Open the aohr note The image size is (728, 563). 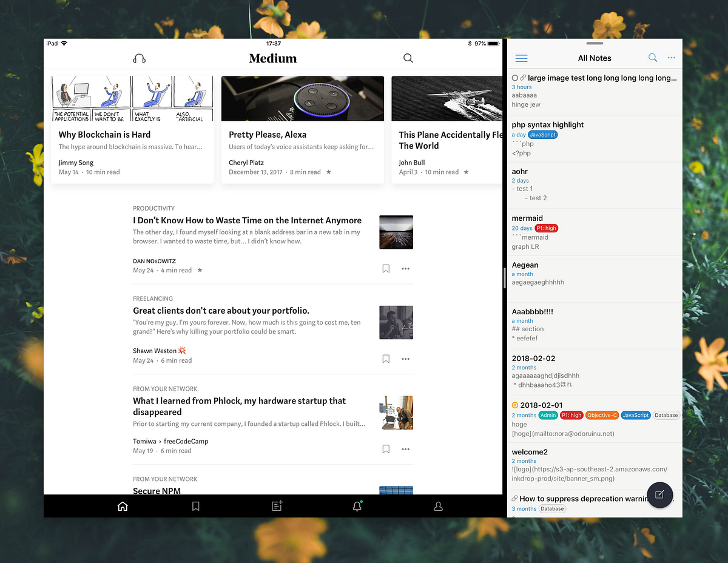(595, 186)
